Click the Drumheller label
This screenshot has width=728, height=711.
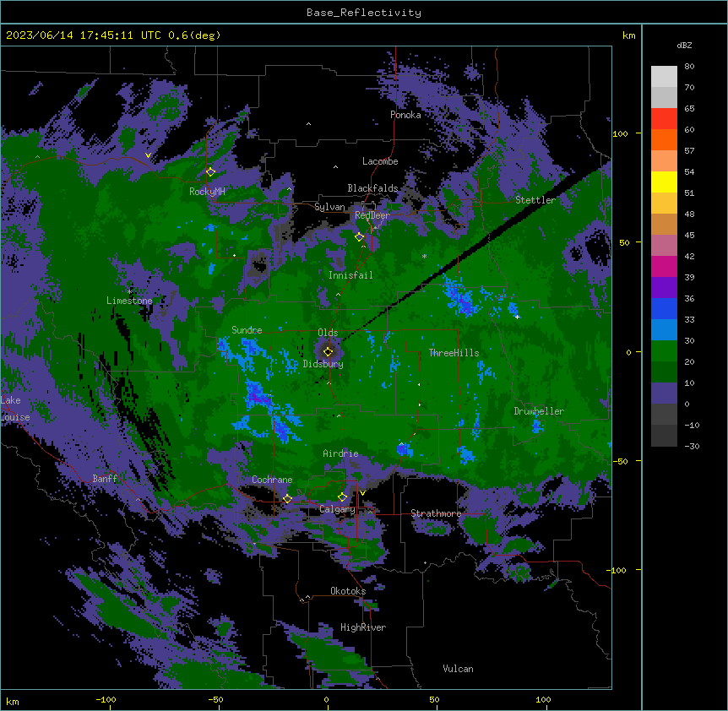539,411
